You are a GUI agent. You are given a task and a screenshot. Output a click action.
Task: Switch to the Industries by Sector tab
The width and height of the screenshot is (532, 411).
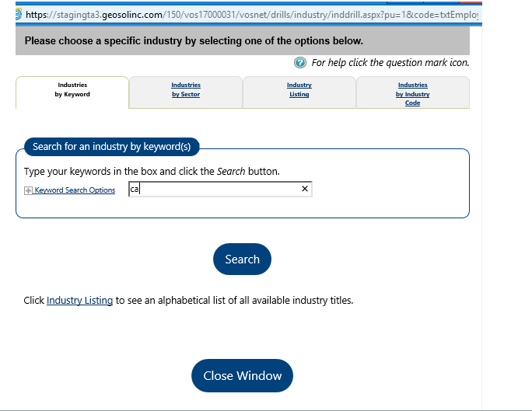click(x=186, y=90)
